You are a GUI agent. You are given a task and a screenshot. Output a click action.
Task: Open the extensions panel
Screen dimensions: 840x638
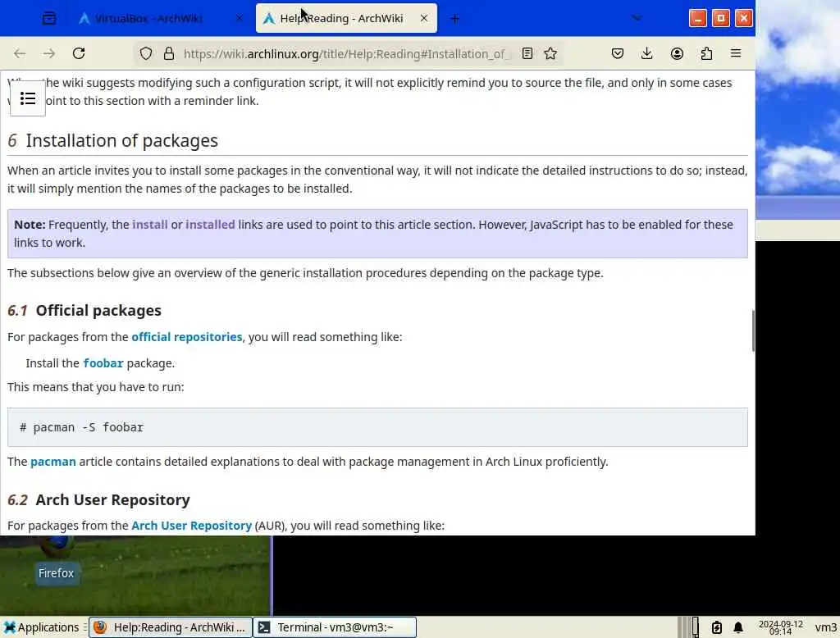pos(706,53)
